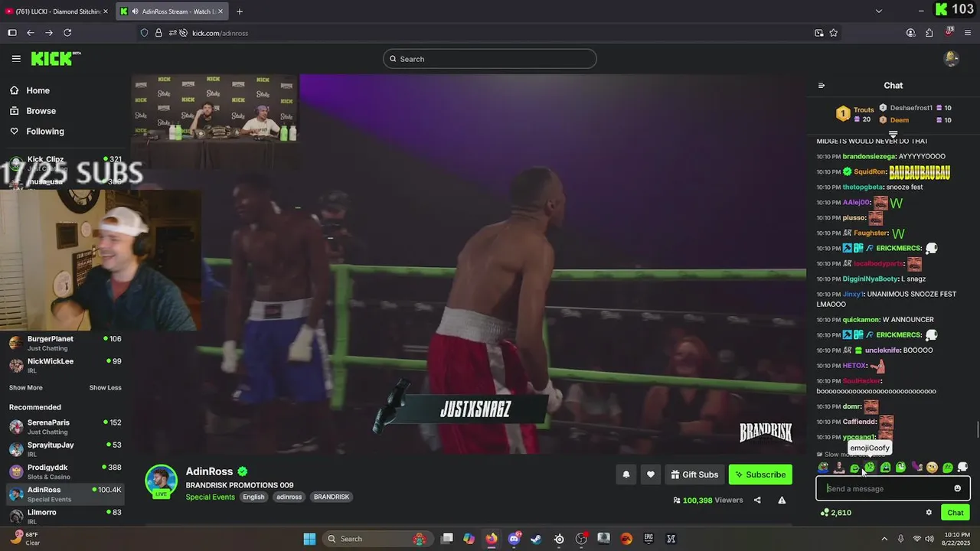Insert the Pepe frog emote
This screenshot has height=551, width=980.
point(823,467)
